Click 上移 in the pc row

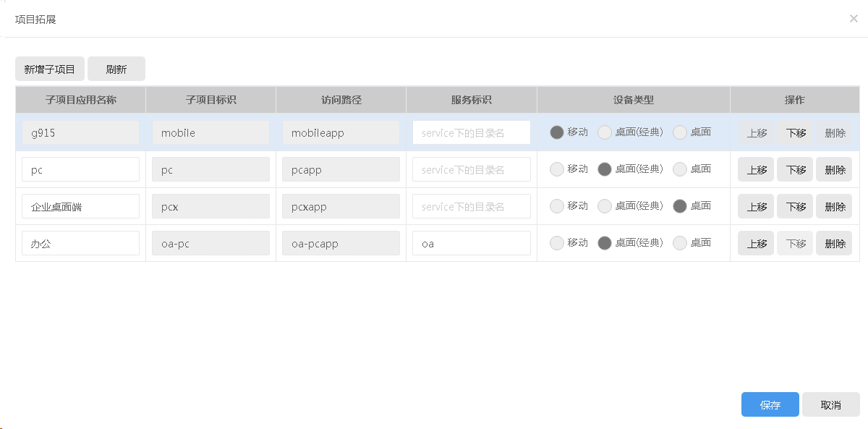[756, 169]
